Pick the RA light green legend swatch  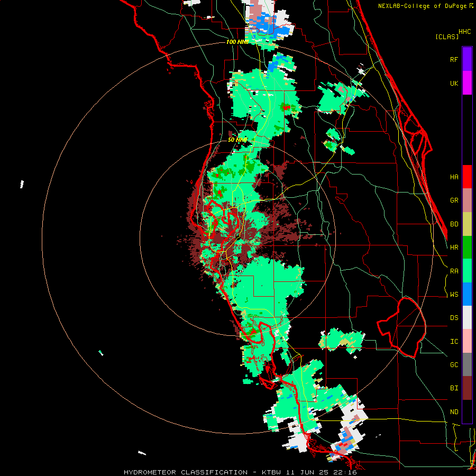point(467,271)
